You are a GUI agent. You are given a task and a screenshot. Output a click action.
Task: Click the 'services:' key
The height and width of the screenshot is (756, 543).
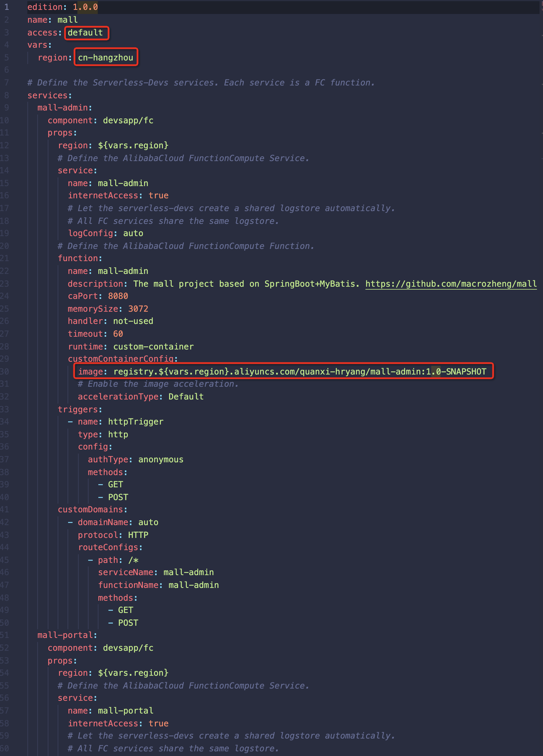pyautogui.click(x=49, y=95)
